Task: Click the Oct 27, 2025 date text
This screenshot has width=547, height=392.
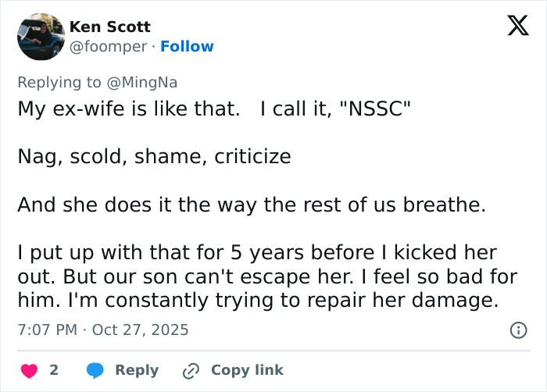Action: pos(141,330)
